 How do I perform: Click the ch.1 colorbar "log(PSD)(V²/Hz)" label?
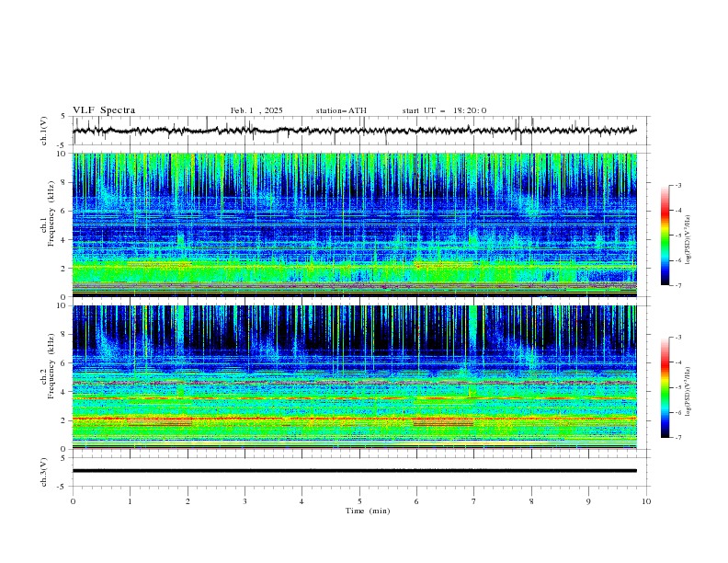pyautogui.click(x=688, y=240)
